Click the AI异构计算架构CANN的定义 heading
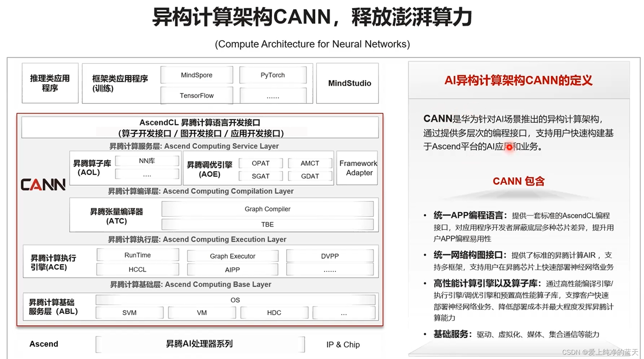The image size is (644, 359). [519, 80]
